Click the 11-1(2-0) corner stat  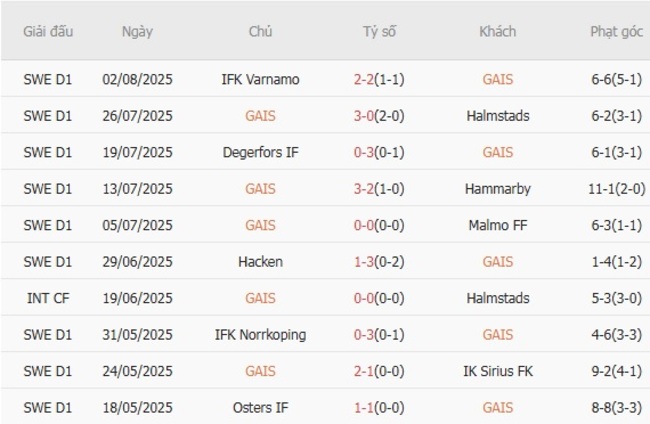pos(616,188)
